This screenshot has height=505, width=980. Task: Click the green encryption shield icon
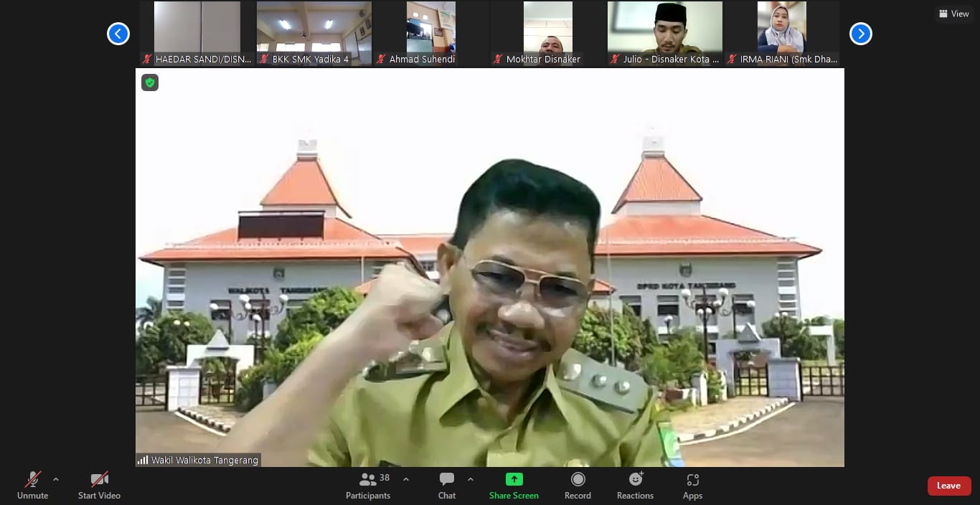[x=150, y=82]
